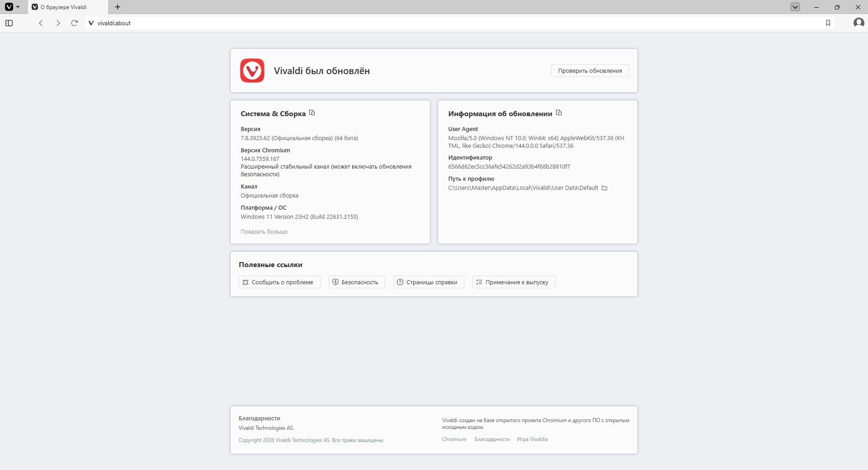Open the profile path folder
868x470 pixels.
[x=604, y=188]
